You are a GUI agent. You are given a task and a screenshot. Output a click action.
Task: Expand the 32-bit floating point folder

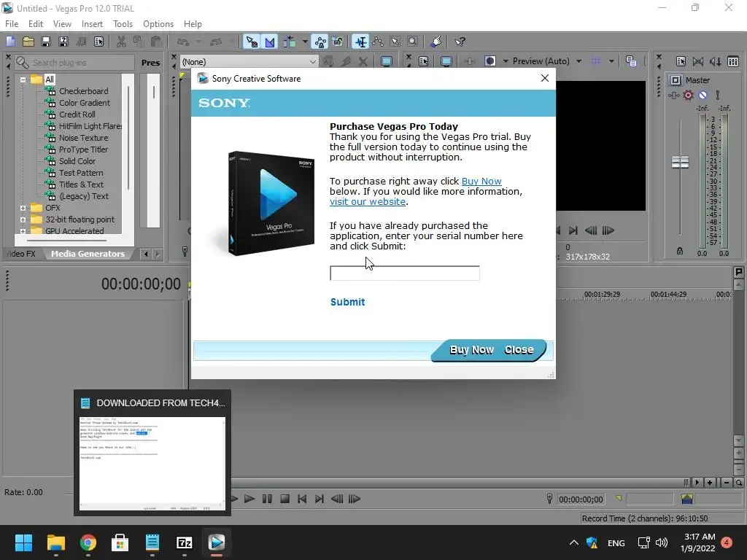[x=23, y=219]
